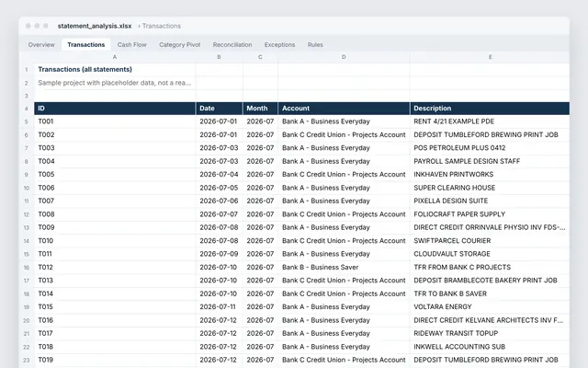Select the 'Transactions (all statements)' title cell

(114, 70)
